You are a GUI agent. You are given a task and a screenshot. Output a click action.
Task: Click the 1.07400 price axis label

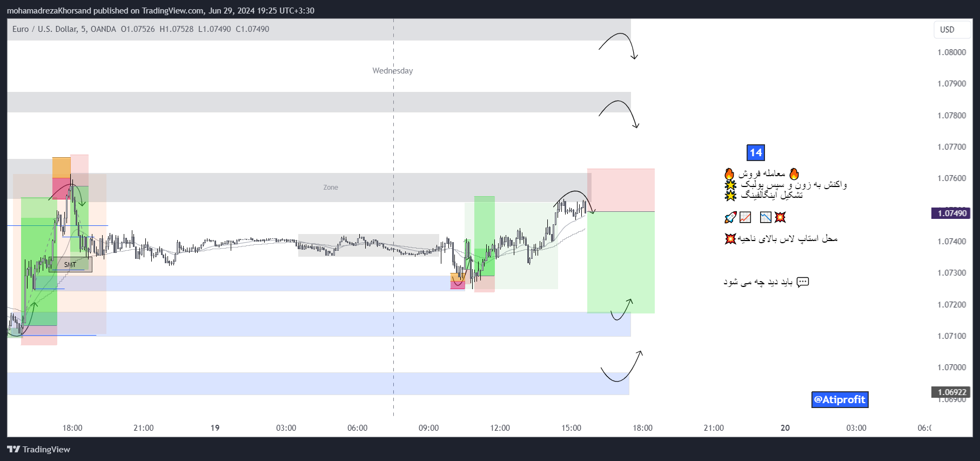[951, 242]
